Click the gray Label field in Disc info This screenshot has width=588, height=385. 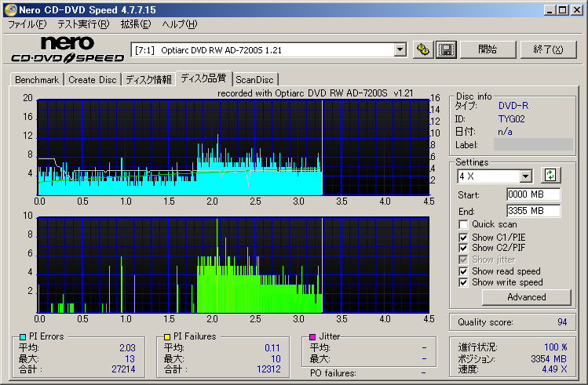pos(533,144)
